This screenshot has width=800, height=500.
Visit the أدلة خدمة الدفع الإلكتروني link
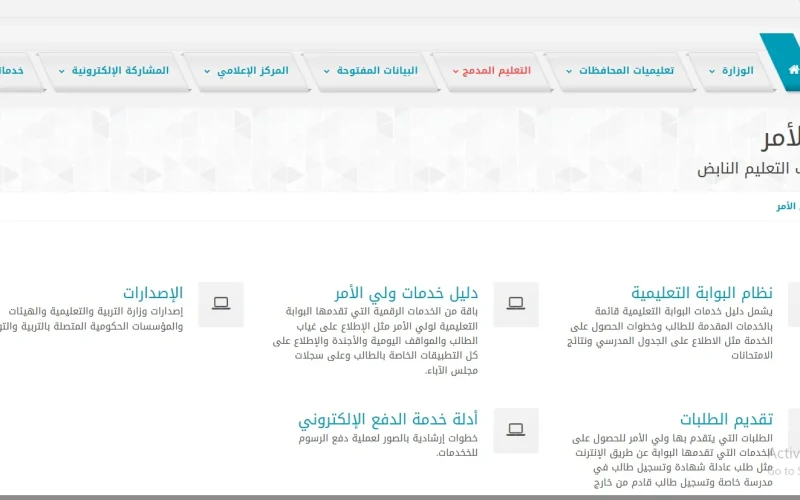tap(388, 419)
